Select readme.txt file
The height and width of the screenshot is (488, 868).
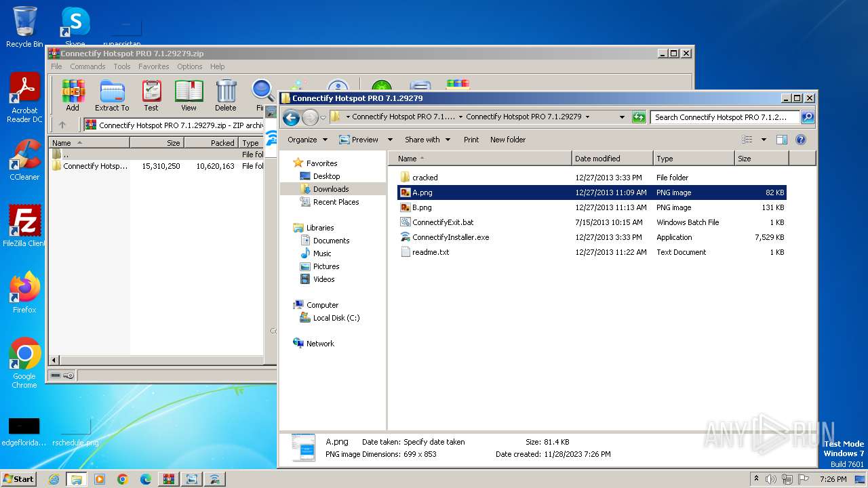431,252
